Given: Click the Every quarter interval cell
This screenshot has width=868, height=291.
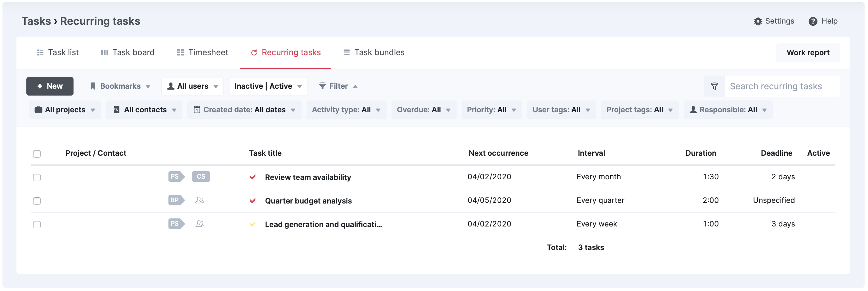Looking at the screenshot, I should 601,200.
